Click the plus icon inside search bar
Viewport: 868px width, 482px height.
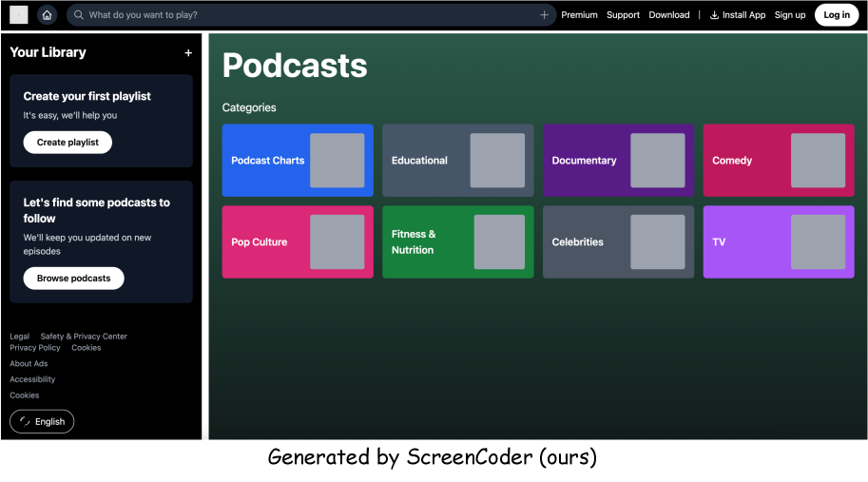pyautogui.click(x=544, y=15)
